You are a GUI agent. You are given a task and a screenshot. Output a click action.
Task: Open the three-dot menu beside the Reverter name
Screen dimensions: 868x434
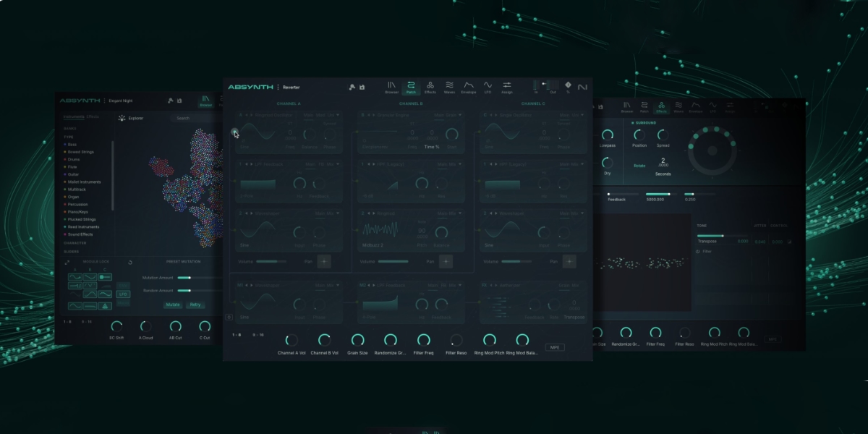tap(278, 88)
